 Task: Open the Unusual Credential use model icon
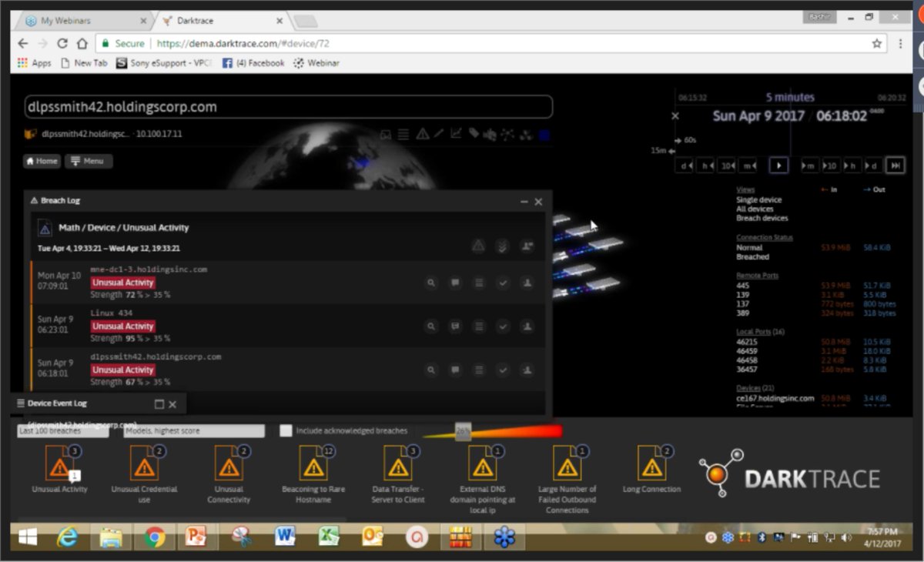144,464
